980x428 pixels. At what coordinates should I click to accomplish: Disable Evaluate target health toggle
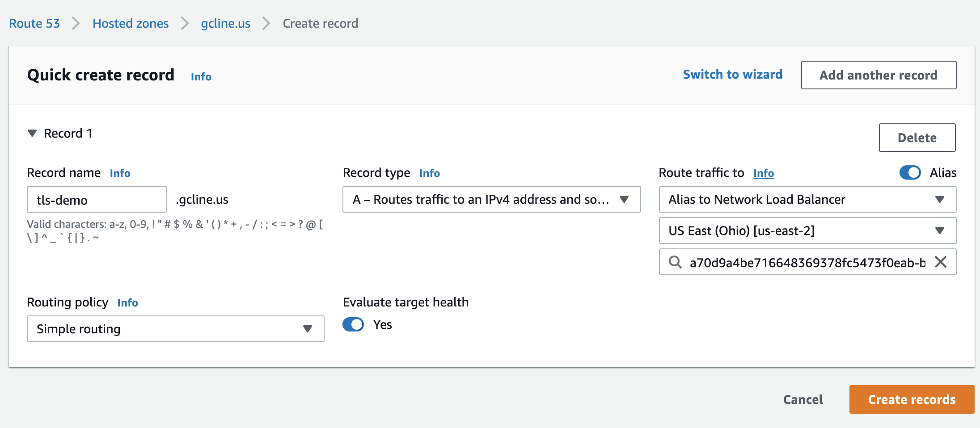pyautogui.click(x=353, y=324)
